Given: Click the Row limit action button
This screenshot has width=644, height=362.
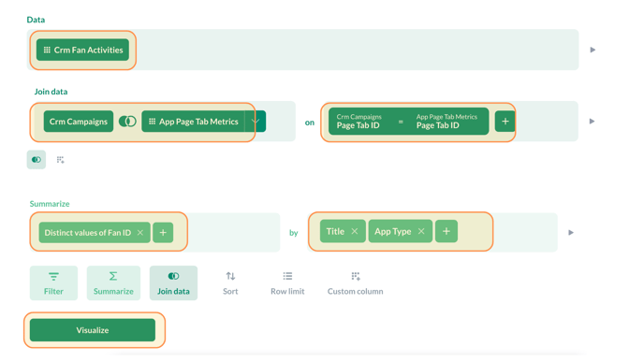Looking at the screenshot, I should (x=287, y=283).
